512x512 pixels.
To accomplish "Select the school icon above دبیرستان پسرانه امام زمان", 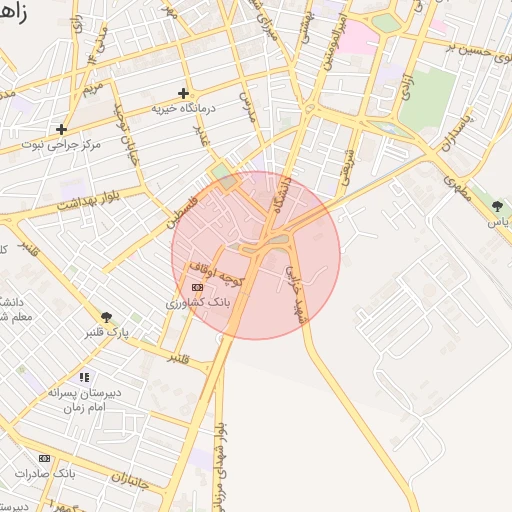I will coord(84,377).
